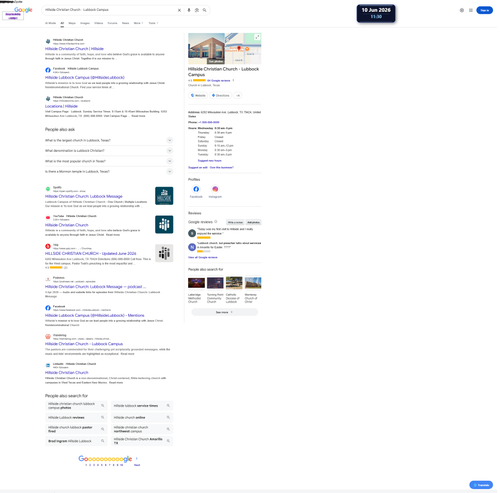The image size is (500, 493).
Task: Open the More dropdown in search tabs
Action: point(138,23)
